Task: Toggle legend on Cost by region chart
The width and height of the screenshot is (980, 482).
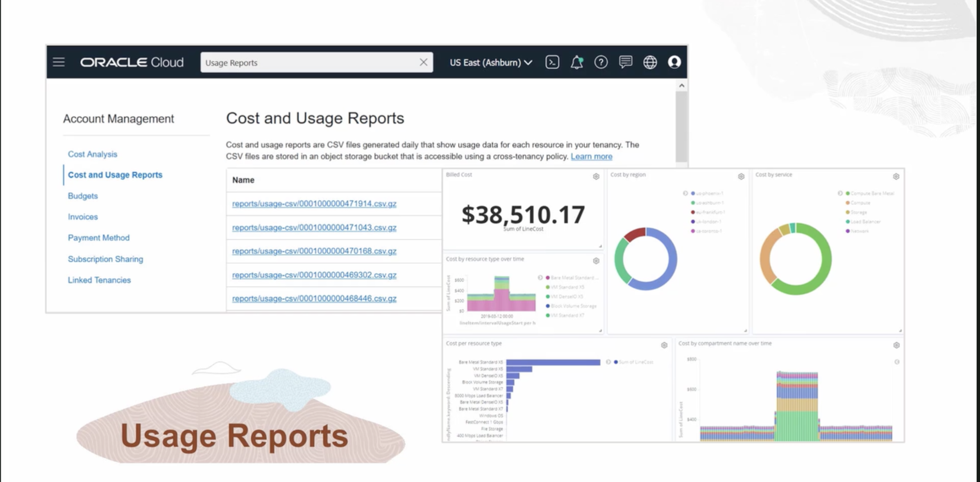Action: [x=685, y=193]
